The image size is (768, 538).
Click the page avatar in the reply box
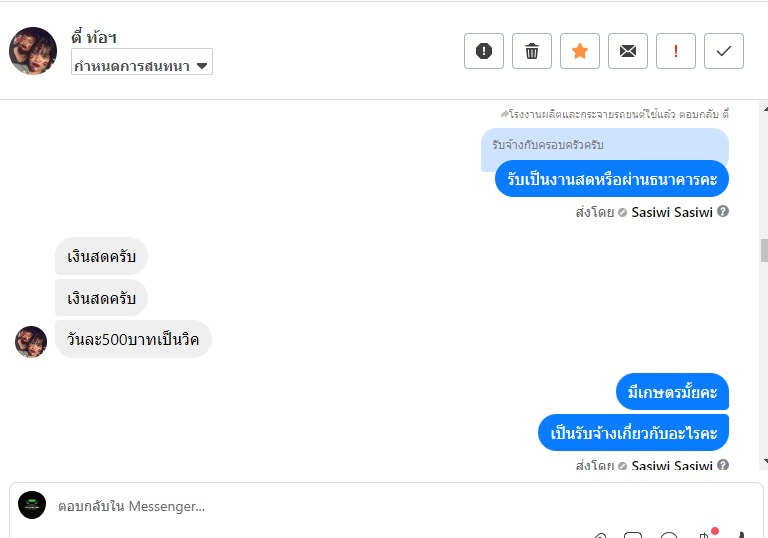(x=32, y=505)
